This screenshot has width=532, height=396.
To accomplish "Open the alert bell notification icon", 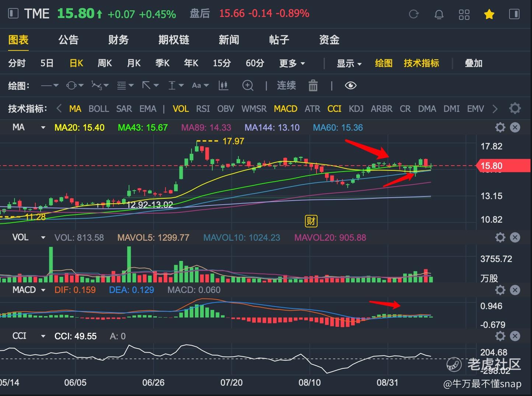I will pos(439,14).
